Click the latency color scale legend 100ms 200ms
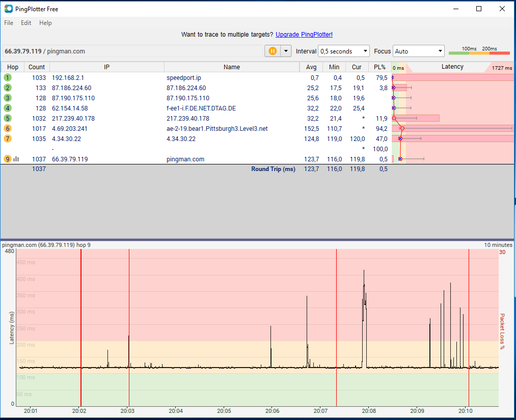 click(479, 50)
